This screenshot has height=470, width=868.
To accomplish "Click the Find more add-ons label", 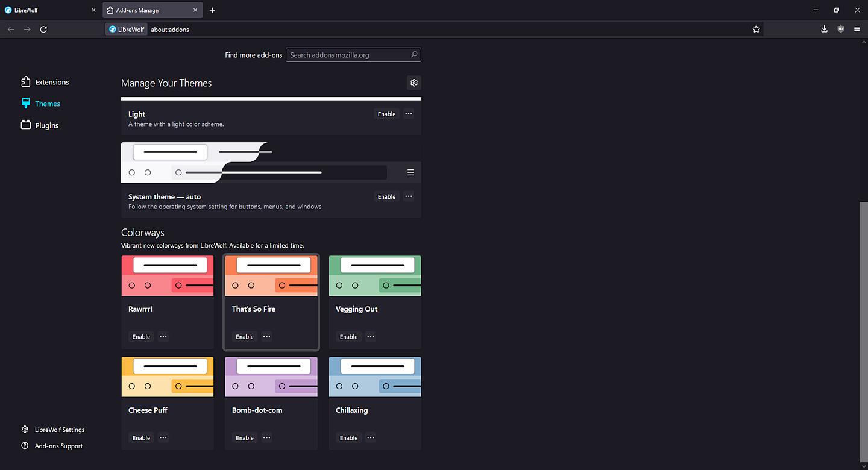I will [x=254, y=55].
